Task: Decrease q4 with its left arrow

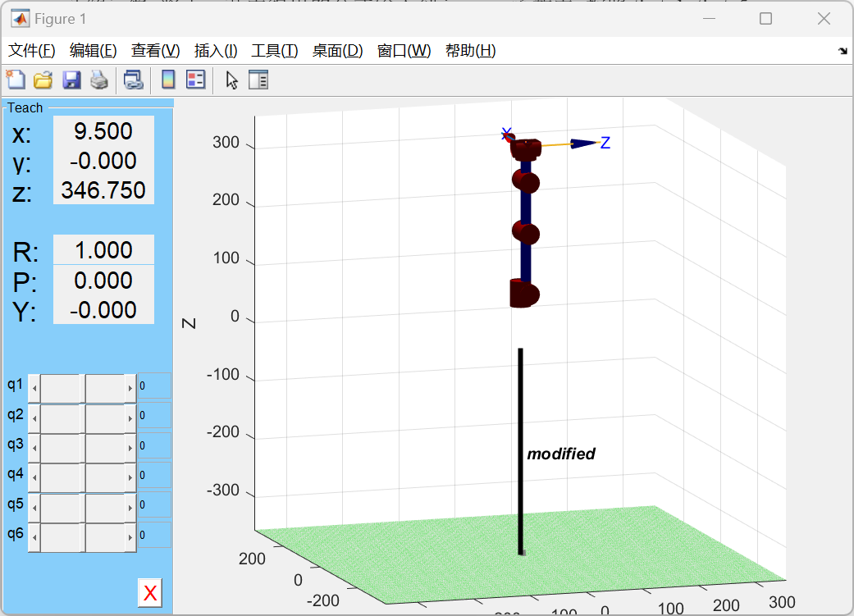Action: coord(34,477)
